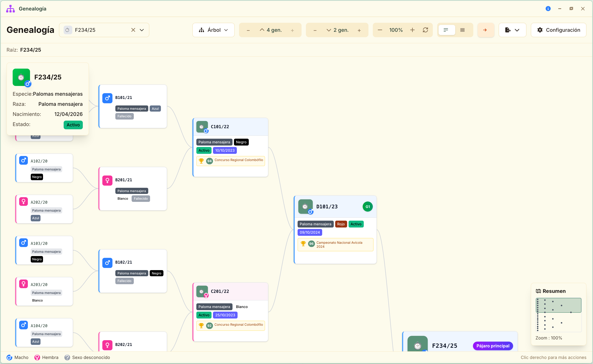This screenshot has width=593, height=364.
Task: Click the Pájaro principal badge
Action: point(493,346)
